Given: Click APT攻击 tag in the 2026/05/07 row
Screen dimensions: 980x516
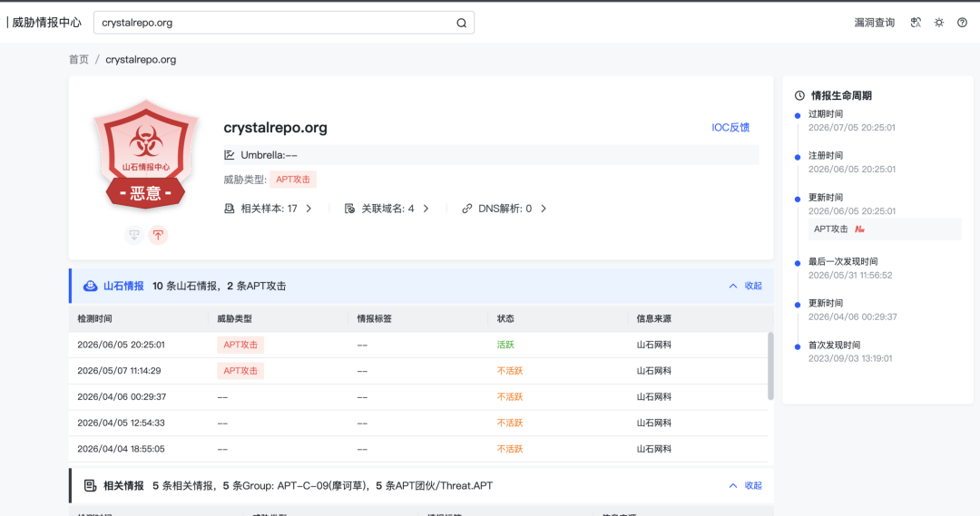Looking at the screenshot, I should (240, 371).
